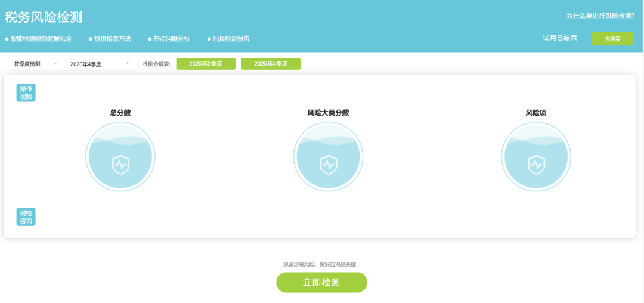Click the 税务风险检测 page title
This screenshot has width=644, height=303.
tap(44, 17)
